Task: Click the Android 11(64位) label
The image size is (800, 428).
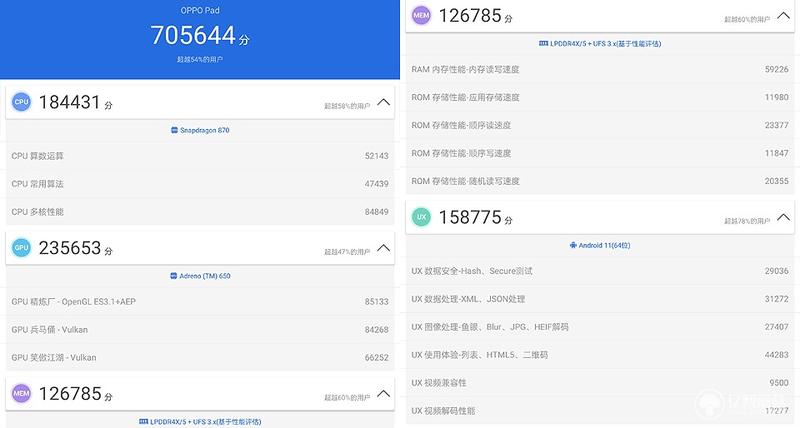Action: pyautogui.click(x=605, y=245)
